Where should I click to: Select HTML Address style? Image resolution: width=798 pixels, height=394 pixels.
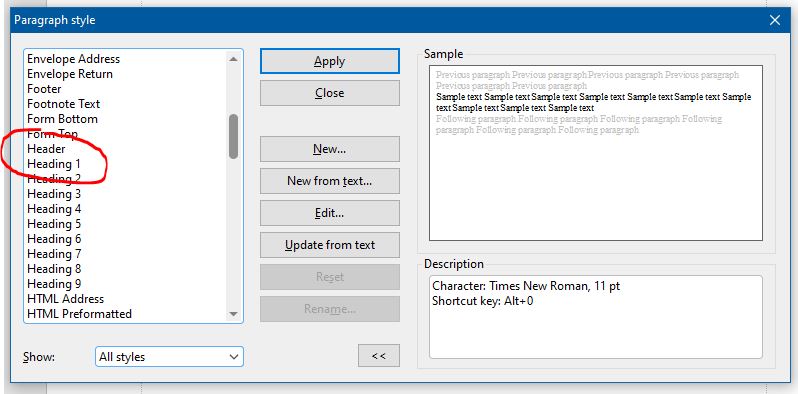click(x=66, y=299)
